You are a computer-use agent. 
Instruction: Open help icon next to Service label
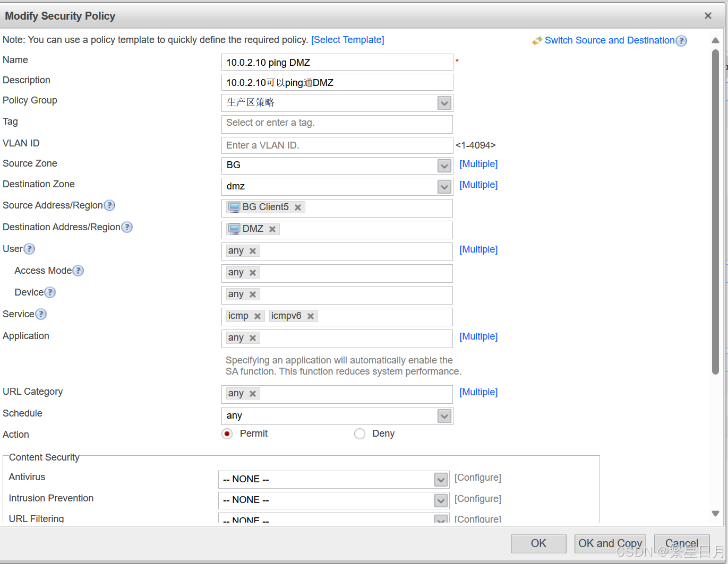point(41,314)
